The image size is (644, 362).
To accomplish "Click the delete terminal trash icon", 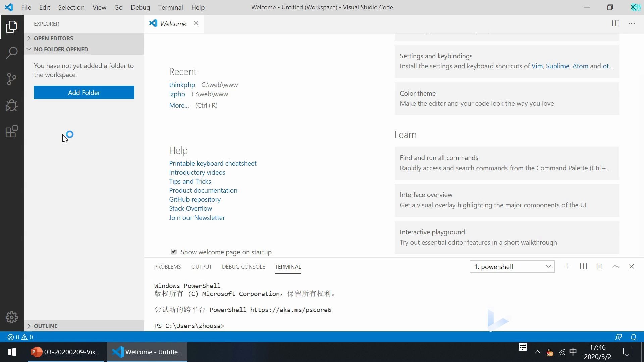I will pyautogui.click(x=599, y=266).
